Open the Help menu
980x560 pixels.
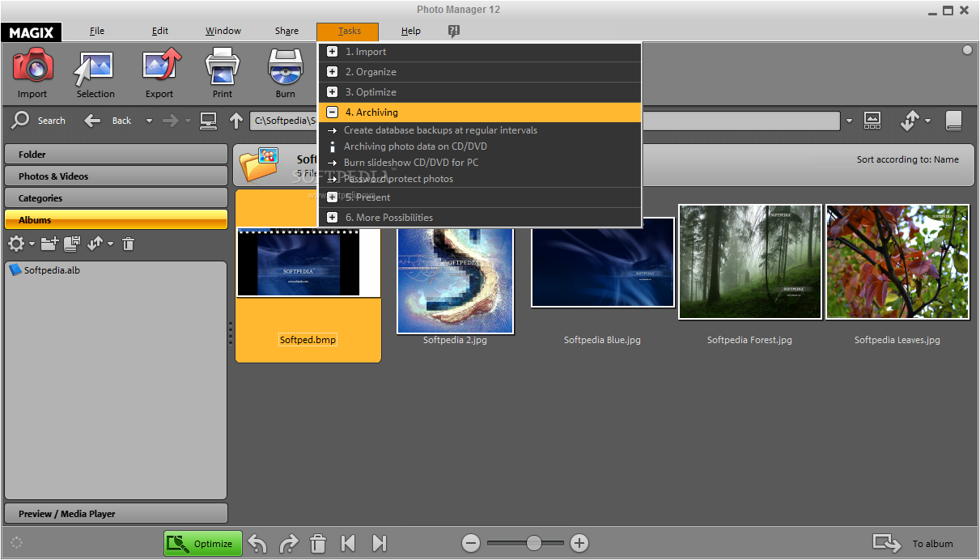pyautogui.click(x=411, y=31)
